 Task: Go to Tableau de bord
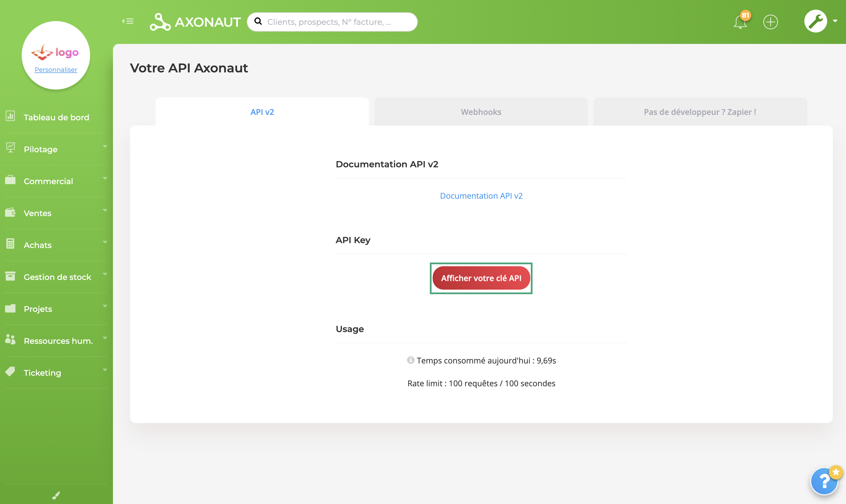[x=56, y=117]
